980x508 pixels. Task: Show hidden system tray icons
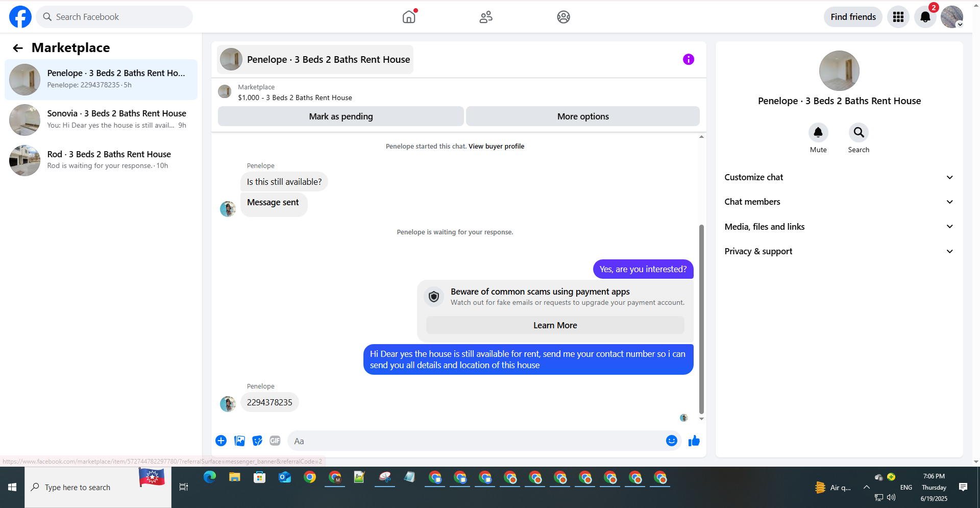tap(866, 487)
